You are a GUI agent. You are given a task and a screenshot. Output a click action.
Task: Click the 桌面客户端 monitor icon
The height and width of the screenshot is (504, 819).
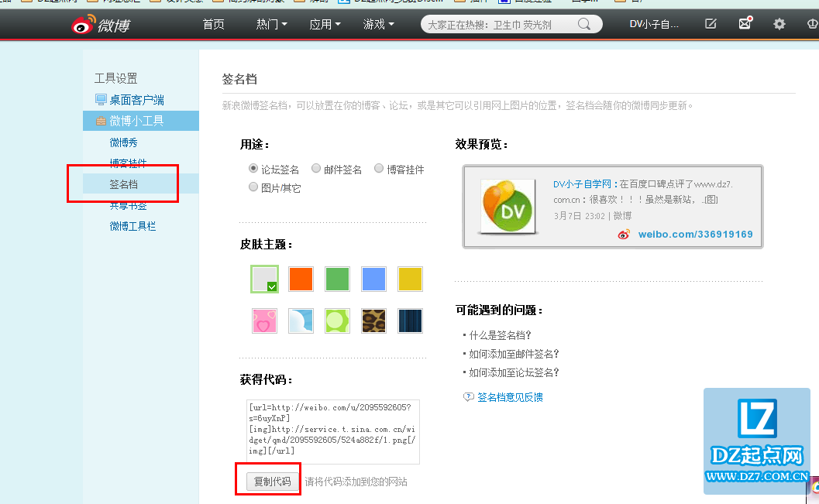click(x=101, y=99)
